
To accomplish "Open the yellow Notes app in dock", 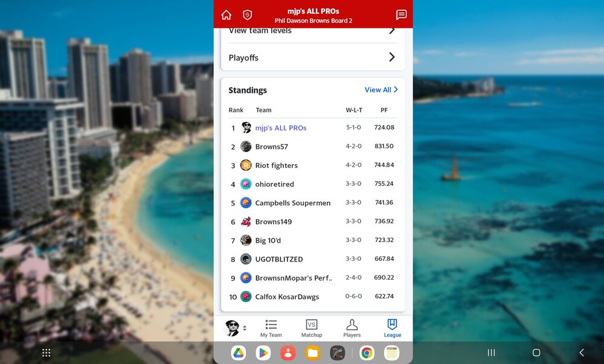I will (x=391, y=353).
